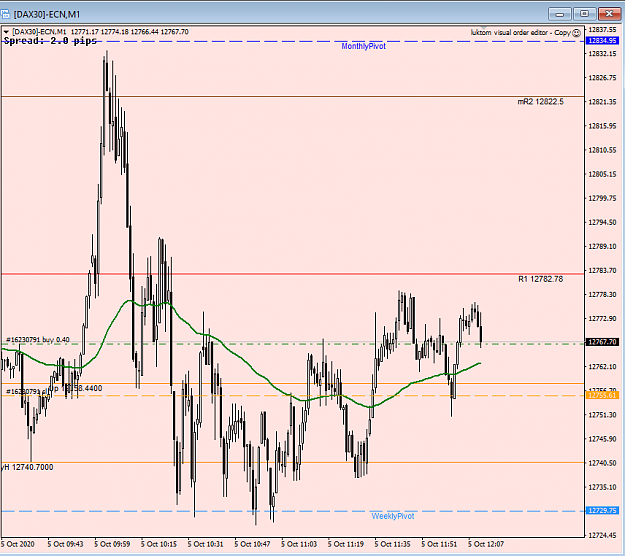Click the OHLC values in chart header
This screenshot has height=556, width=625.
(x=130, y=32)
